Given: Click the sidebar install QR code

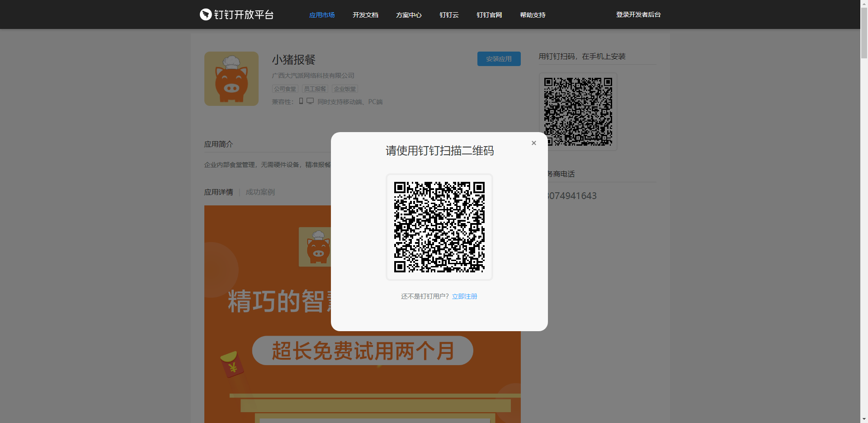Looking at the screenshot, I should pyautogui.click(x=578, y=112).
